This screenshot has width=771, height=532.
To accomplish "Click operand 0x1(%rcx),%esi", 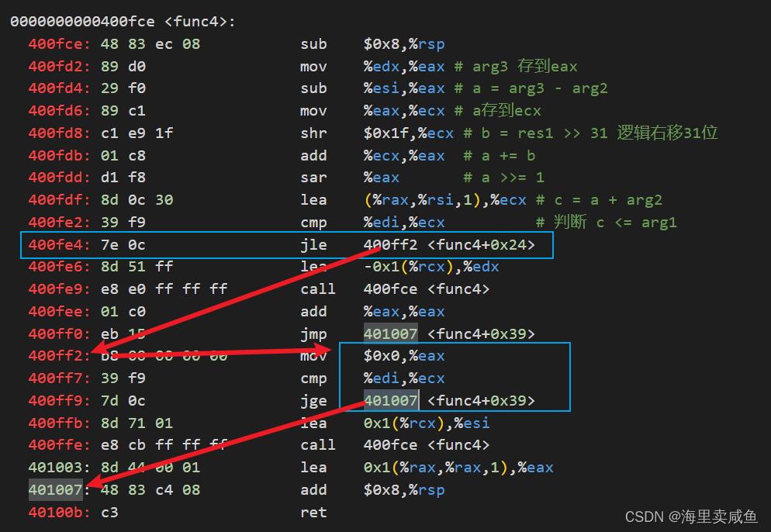I will point(427,423).
